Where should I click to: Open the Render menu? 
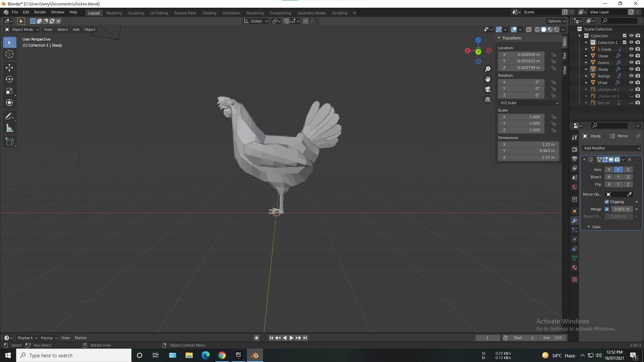pos(40,12)
